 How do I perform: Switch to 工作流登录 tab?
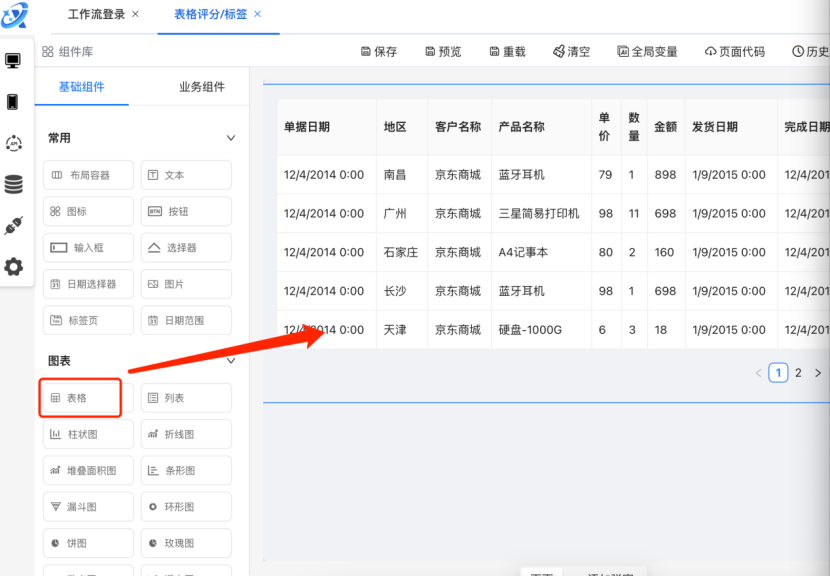(96, 15)
